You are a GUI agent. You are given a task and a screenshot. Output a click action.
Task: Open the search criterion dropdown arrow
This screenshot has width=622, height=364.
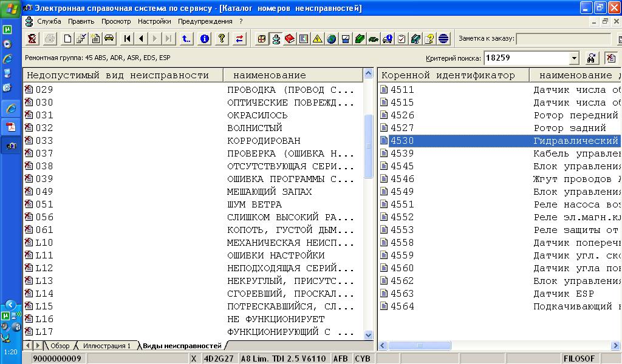574,58
